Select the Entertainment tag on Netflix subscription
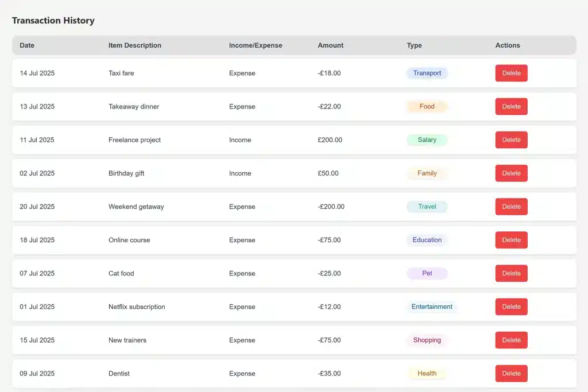This screenshot has width=588, height=392. pos(431,306)
